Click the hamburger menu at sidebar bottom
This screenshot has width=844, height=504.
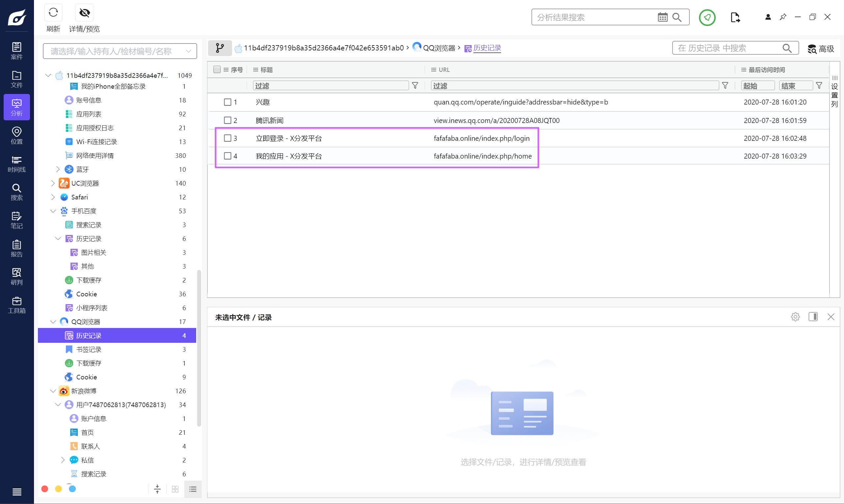(x=16, y=491)
